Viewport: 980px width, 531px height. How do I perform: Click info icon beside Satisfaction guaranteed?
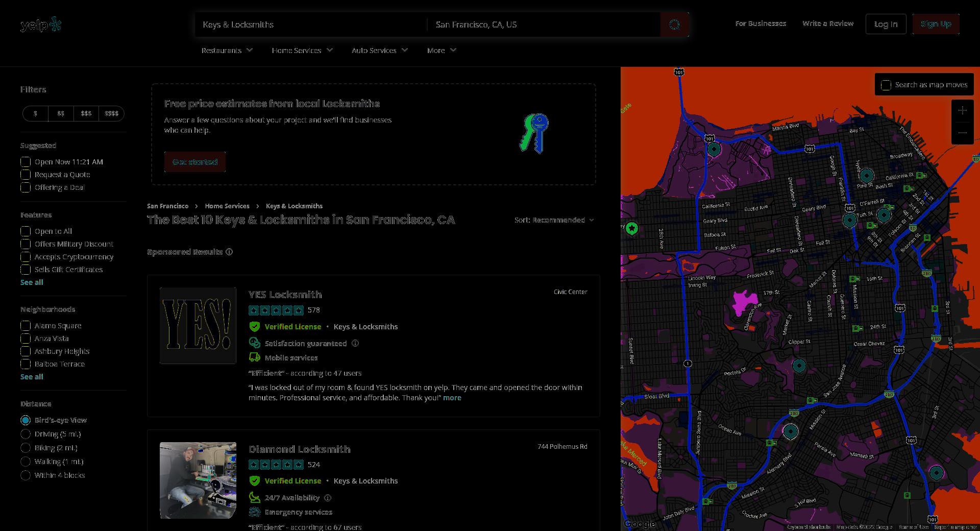pos(355,343)
